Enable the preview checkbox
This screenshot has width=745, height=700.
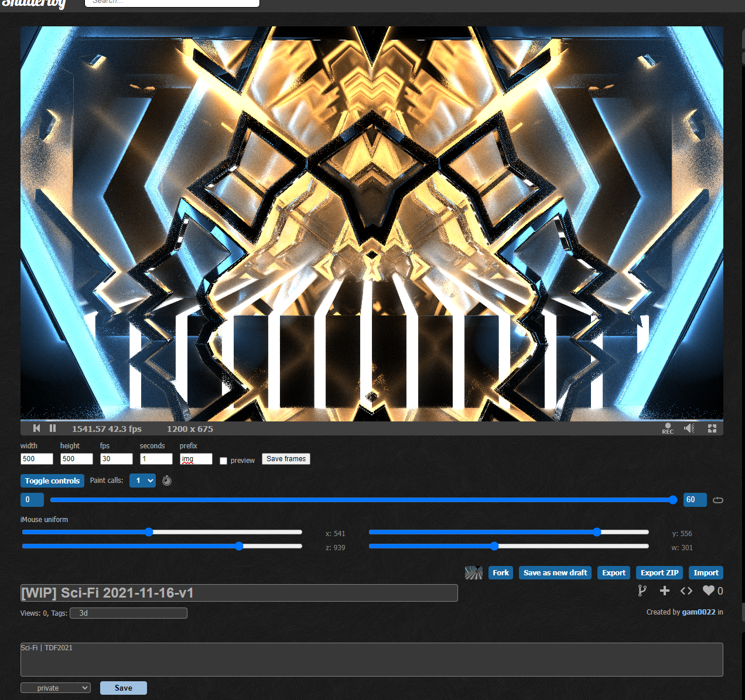[223, 461]
